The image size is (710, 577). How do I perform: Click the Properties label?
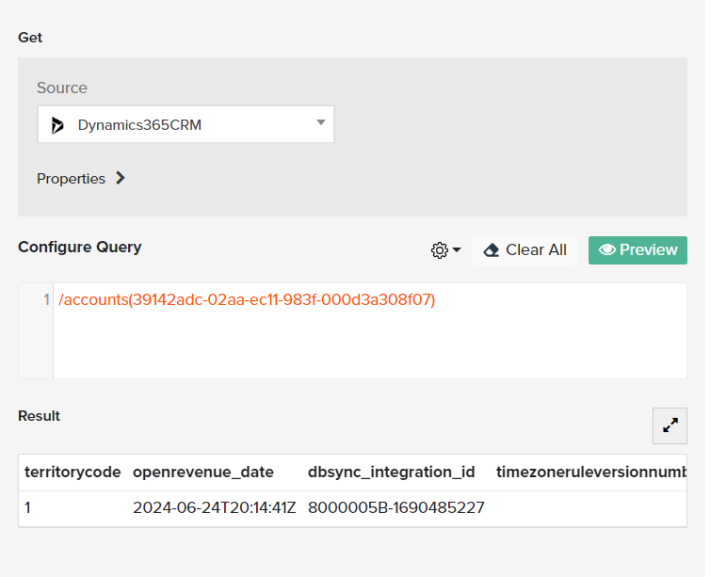(71, 179)
